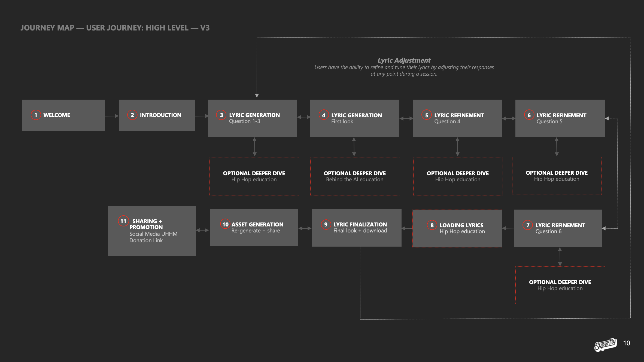Click Optional Deeper Dive under Question 1-3
This screenshot has width=644, height=362.
coord(254,176)
